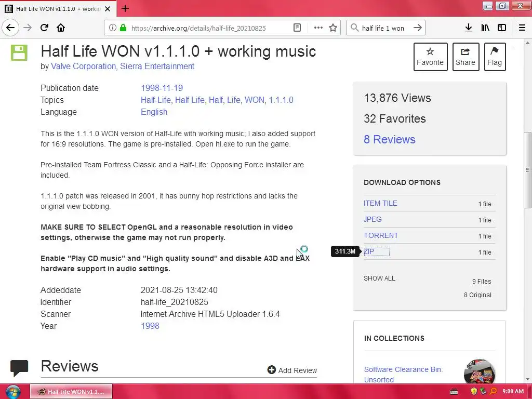Screen dimensions: 532x399
Task: Download the ITEM TILE file
Action: (x=380, y=203)
